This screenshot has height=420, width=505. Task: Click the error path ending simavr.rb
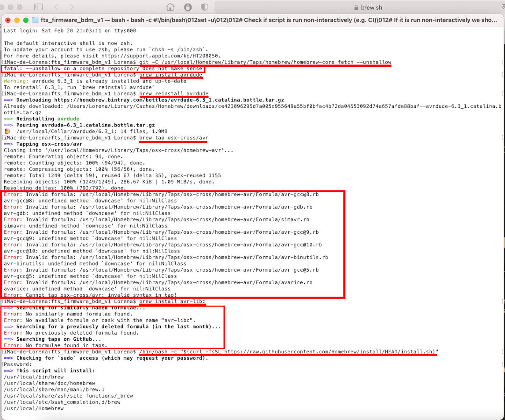(194, 219)
